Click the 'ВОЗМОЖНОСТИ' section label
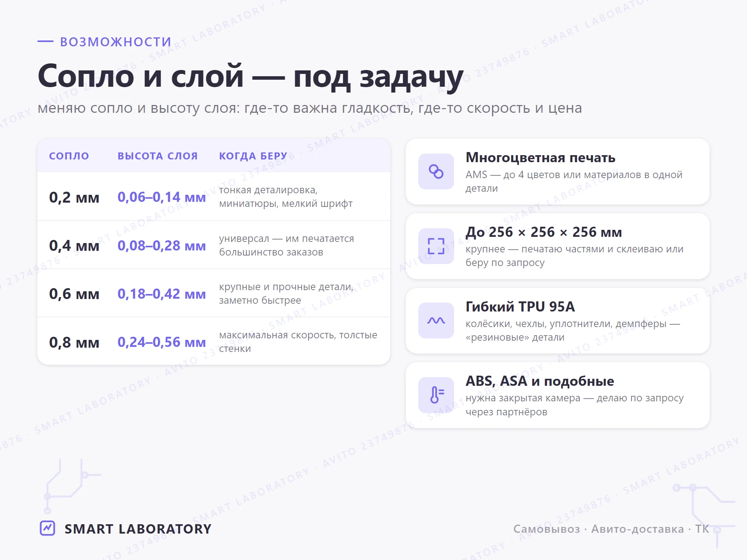The height and width of the screenshot is (560, 747). pyautogui.click(x=116, y=42)
